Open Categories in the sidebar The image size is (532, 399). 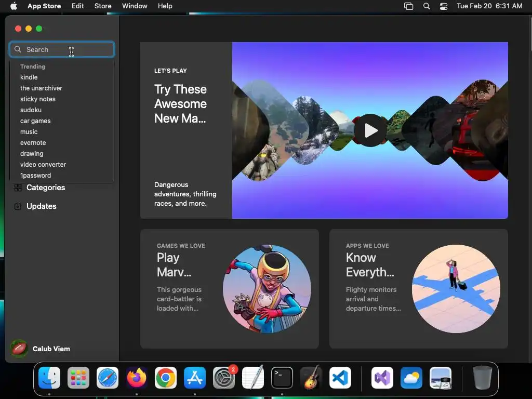(x=46, y=188)
